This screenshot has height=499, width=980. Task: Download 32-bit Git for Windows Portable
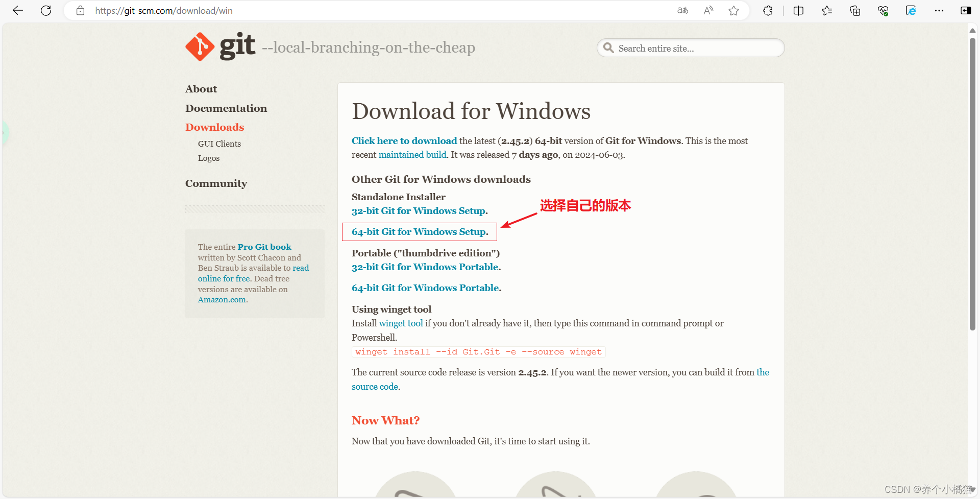click(x=425, y=267)
